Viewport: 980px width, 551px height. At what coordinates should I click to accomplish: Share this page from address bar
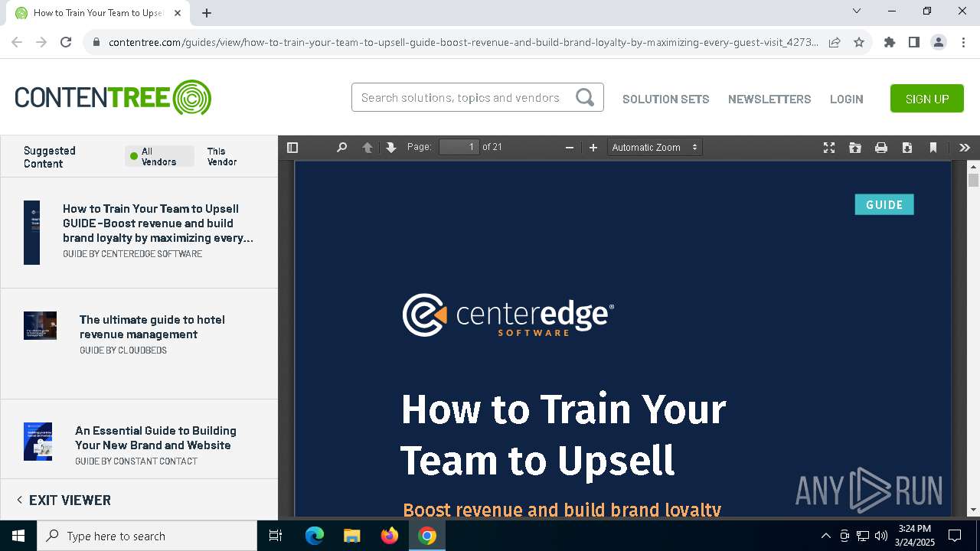(835, 42)
